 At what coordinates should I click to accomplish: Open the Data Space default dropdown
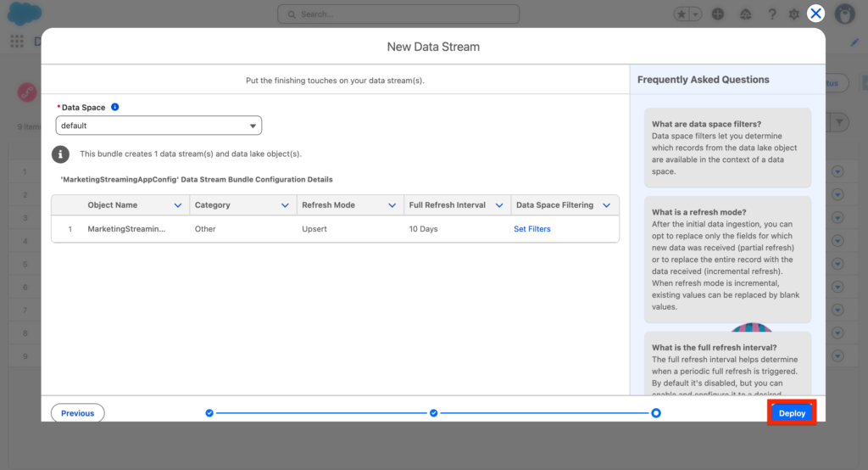159,126
